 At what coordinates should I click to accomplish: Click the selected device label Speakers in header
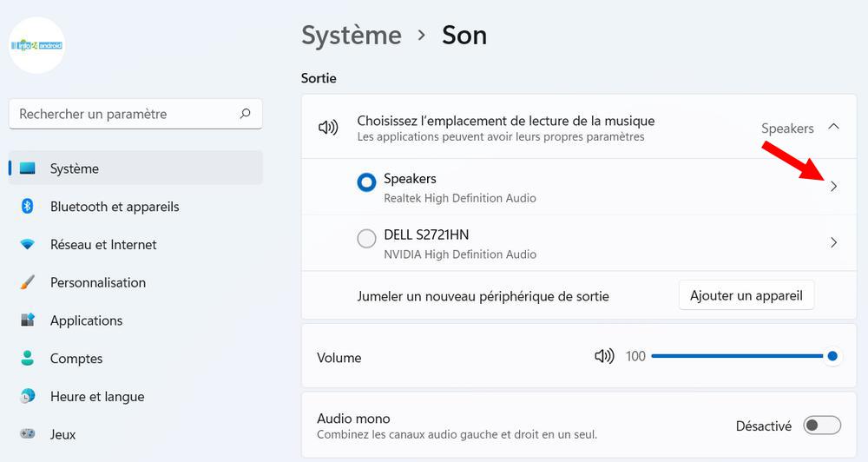[787, 129]
